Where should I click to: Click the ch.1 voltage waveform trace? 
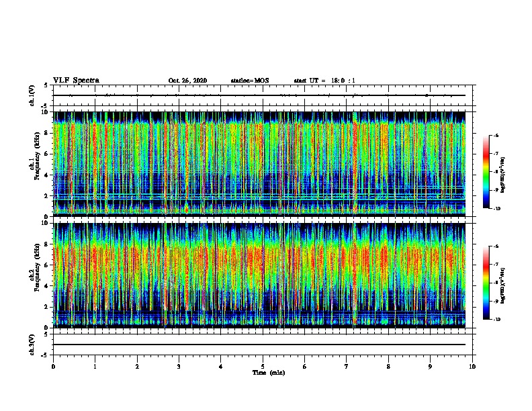click(x=259, y=95)
